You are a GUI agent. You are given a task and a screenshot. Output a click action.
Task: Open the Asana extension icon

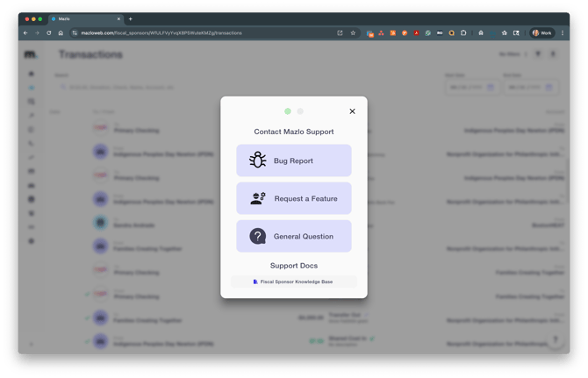pos(381,33)
